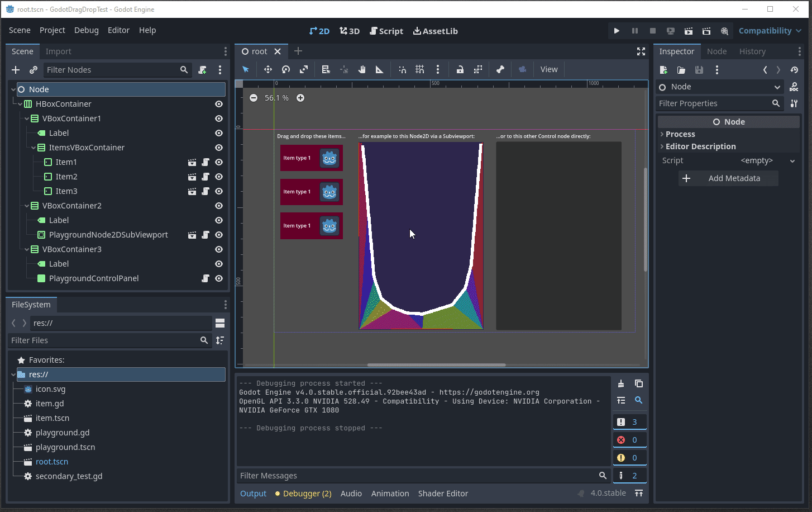Open the View menu button in viewport
Screen dimensions: 812x512
click(548, 69)
